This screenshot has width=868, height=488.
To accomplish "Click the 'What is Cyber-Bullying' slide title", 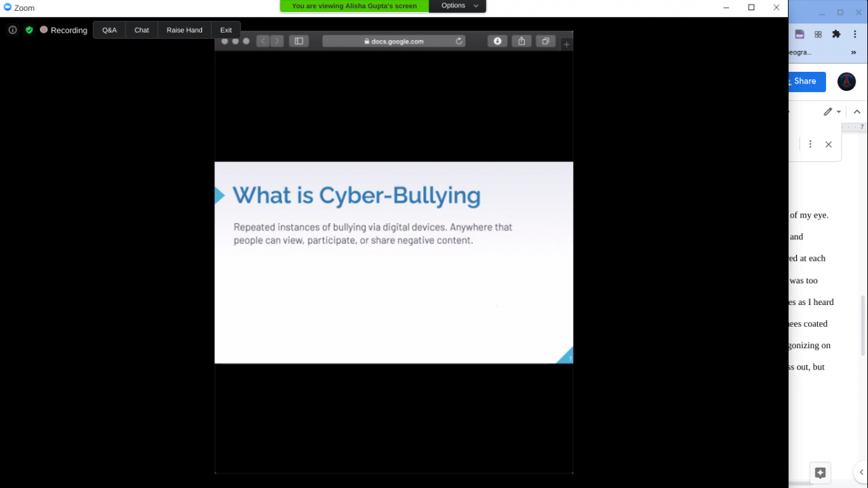I will click(x=357, y=195).
